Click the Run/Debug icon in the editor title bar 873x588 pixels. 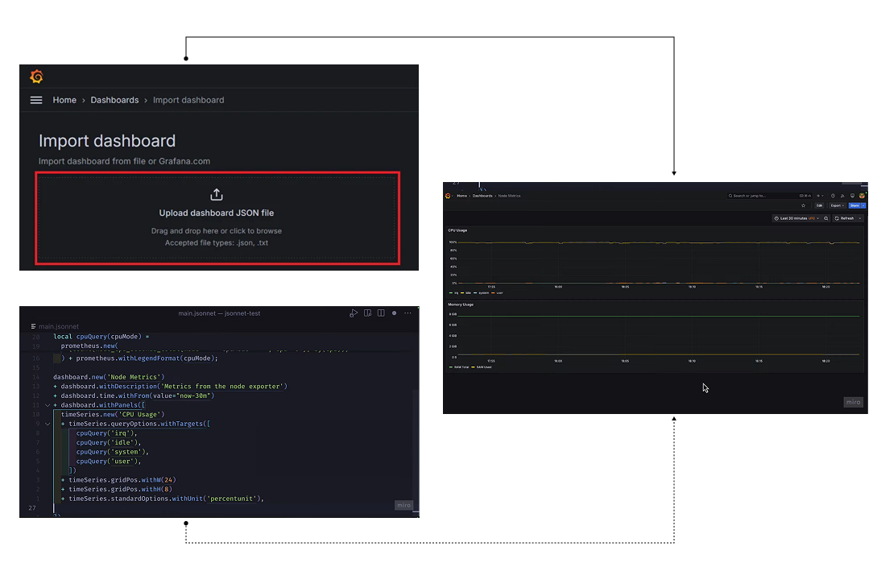pyautogui.click(x=354, y=313)
